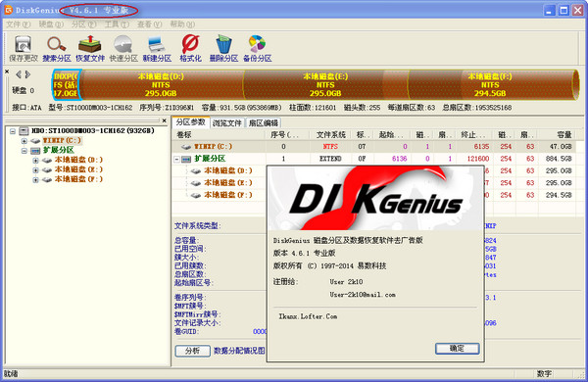Click the 884.5GB capacity cell
This screenshot has width=588, height=382.
tap(559, 159)
